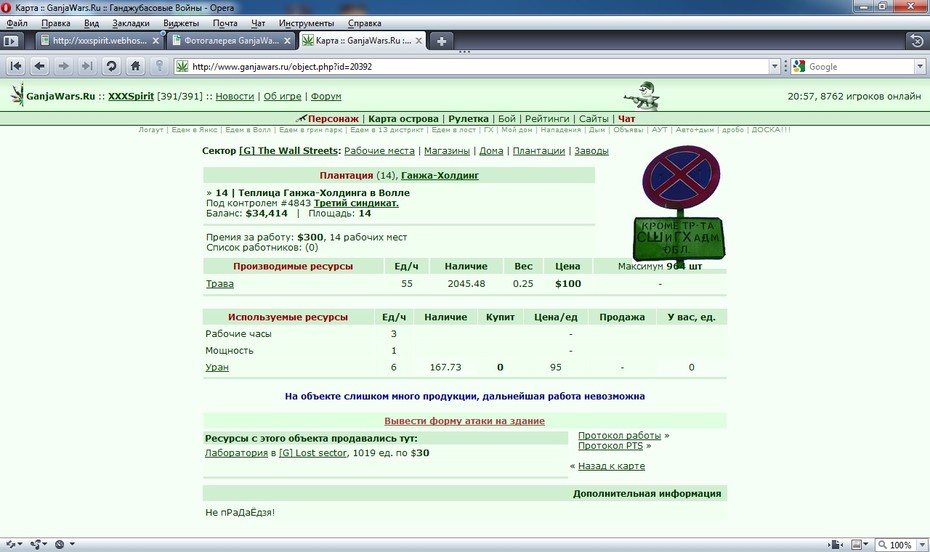Viewport: 930px width, 552px height.
Task: Click the GanjaWars leaf logo icon
Action: (18, 95)
